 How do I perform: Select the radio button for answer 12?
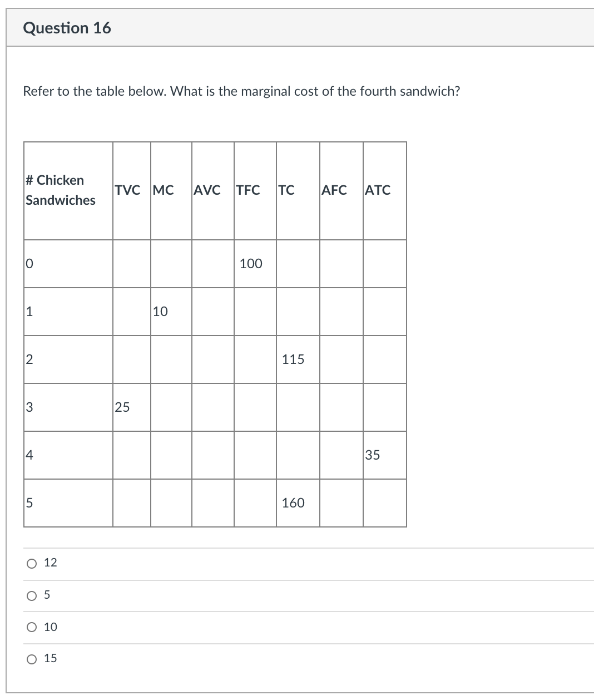point(32,563)
